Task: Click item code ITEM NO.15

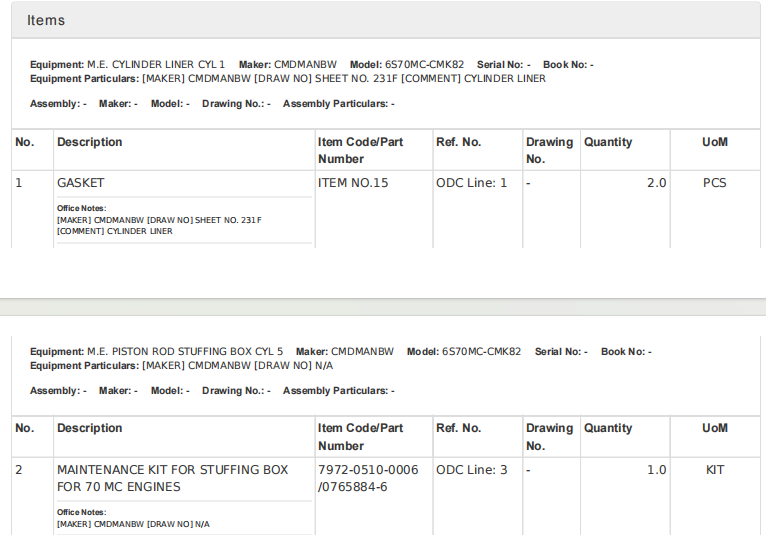Action: 353,183
